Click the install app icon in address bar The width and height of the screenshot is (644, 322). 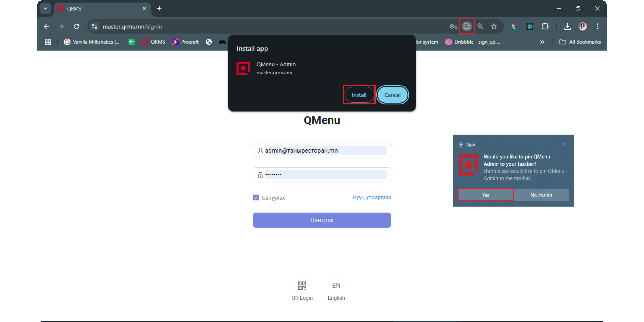pos(467,26)
